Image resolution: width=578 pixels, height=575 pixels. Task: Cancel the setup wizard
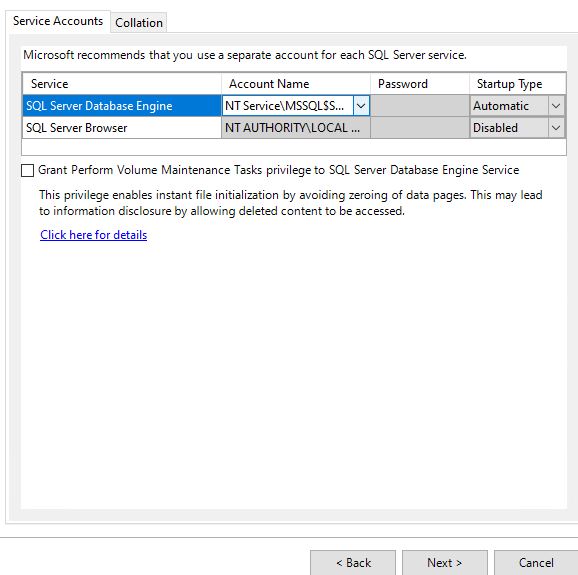pyautogui.click(x=536, y=563)
